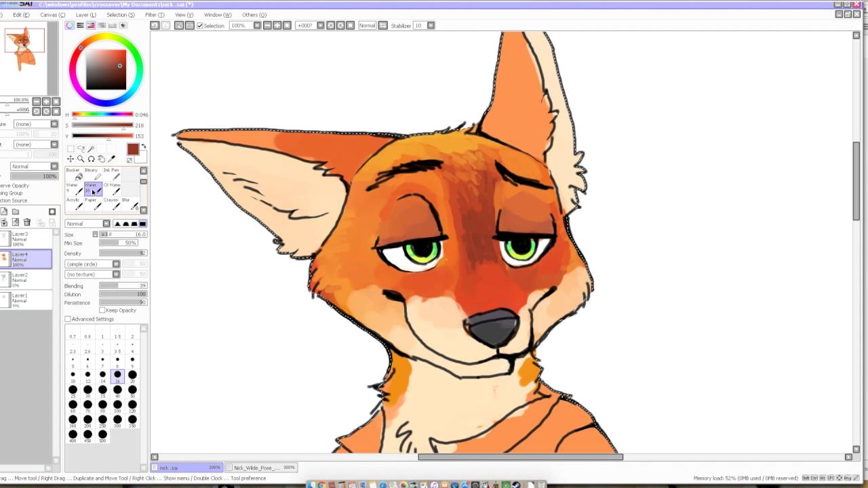868x488 pixels.
Task: Select the rectangular Selection tool
Action: coord(71,149)
